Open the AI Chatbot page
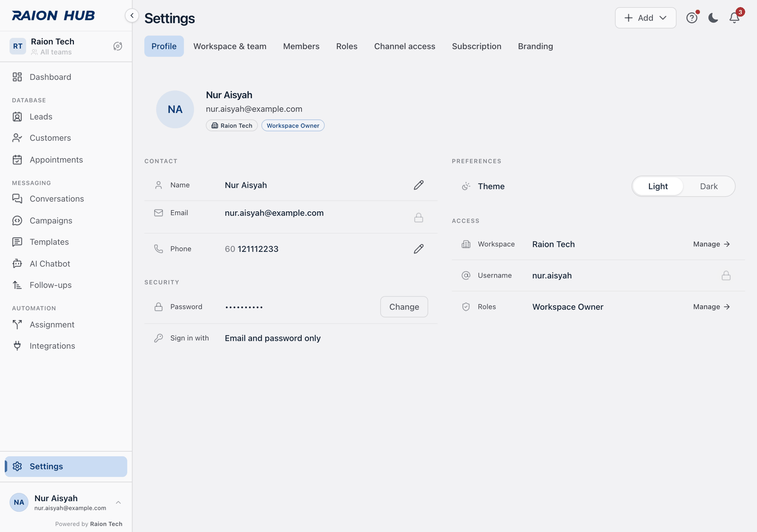Screen dimensions: 757x532 (66, 264)
